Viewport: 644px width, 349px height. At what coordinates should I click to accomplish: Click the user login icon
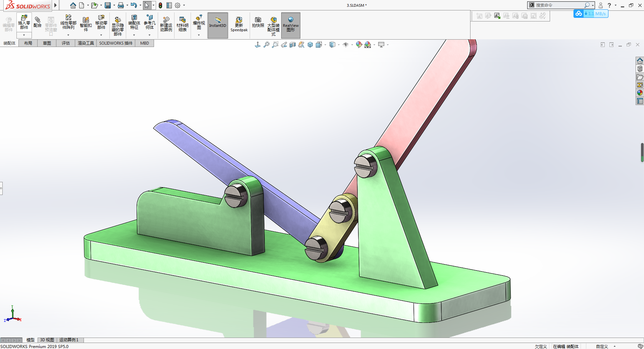601,5
